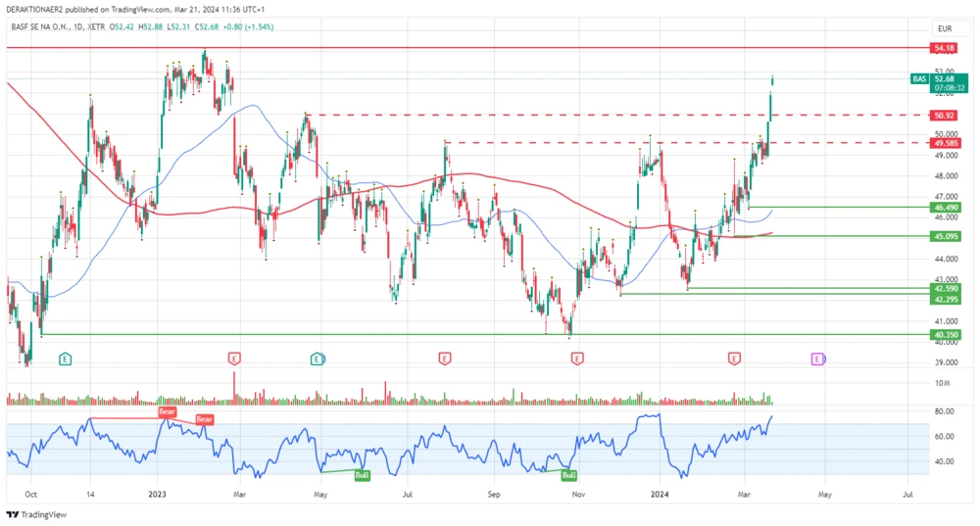980x526 pixels.
Task: Click the Bull divergence label near June 2023
Action: [362, 475]
